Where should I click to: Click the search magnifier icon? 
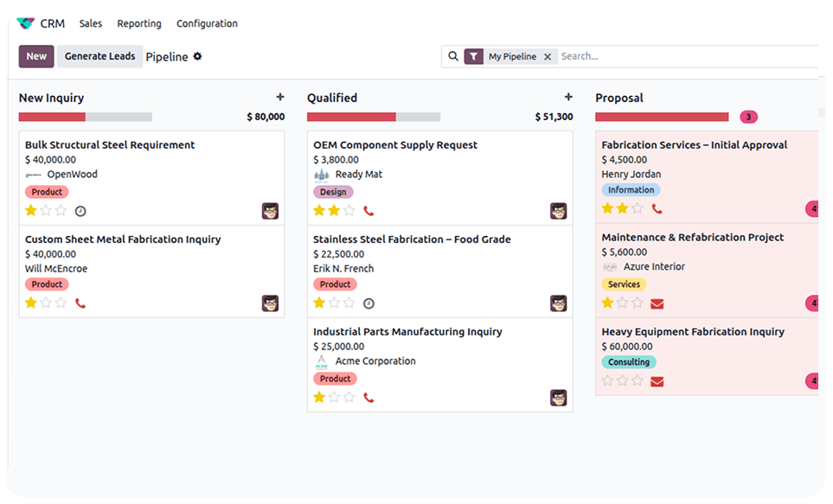click(453, 56)
